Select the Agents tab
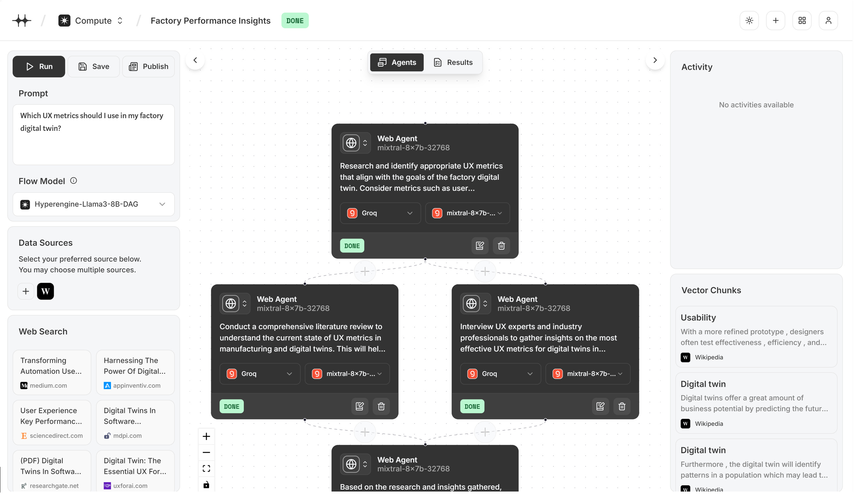856x504 pixels. 398,62
